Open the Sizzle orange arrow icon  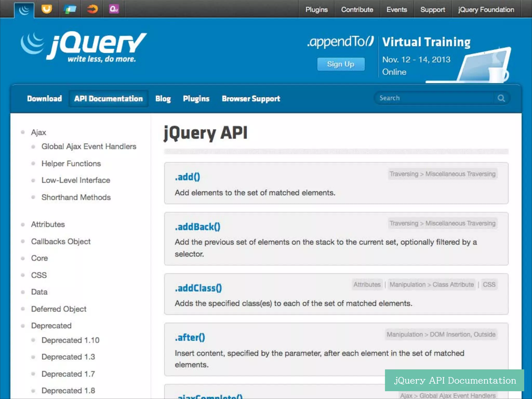pos(92,9)
